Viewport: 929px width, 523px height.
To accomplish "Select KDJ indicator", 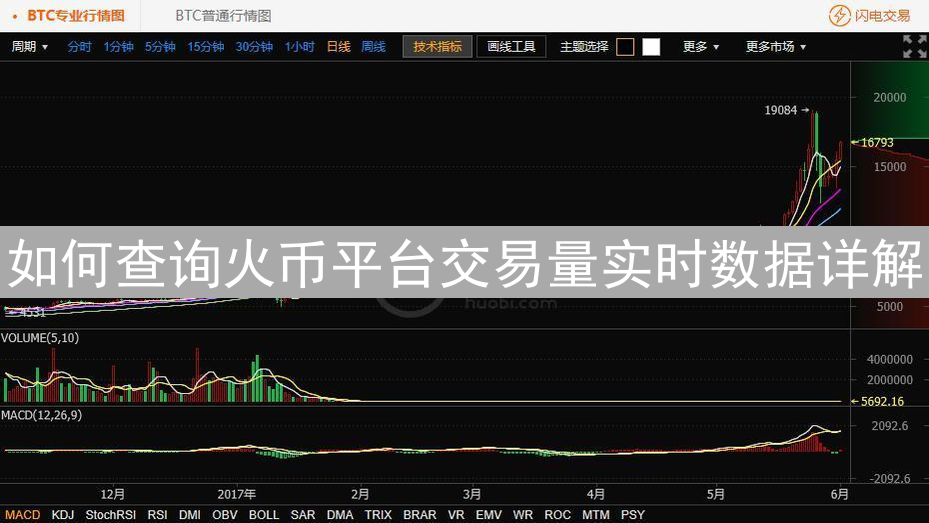I will point(63,515).
